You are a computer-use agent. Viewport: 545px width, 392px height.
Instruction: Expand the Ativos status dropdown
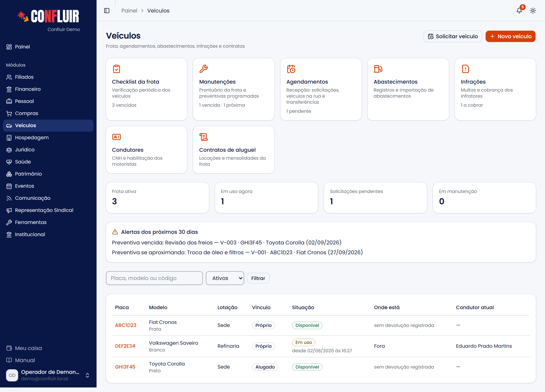click(225, 278)
